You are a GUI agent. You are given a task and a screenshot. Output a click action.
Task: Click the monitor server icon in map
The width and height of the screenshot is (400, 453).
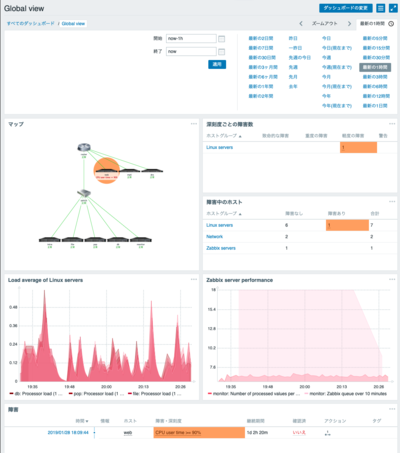tap(141, 239)
